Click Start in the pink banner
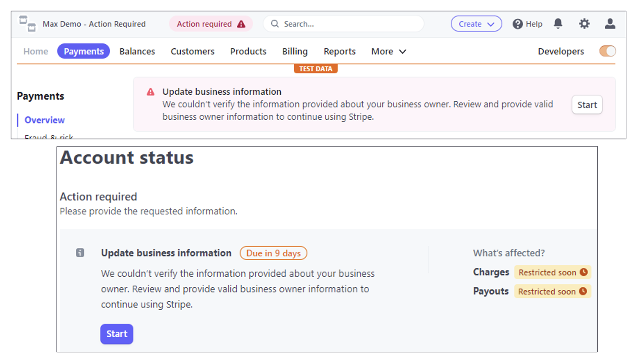Viewport: 642px width, 364px height. coord(587,105)
